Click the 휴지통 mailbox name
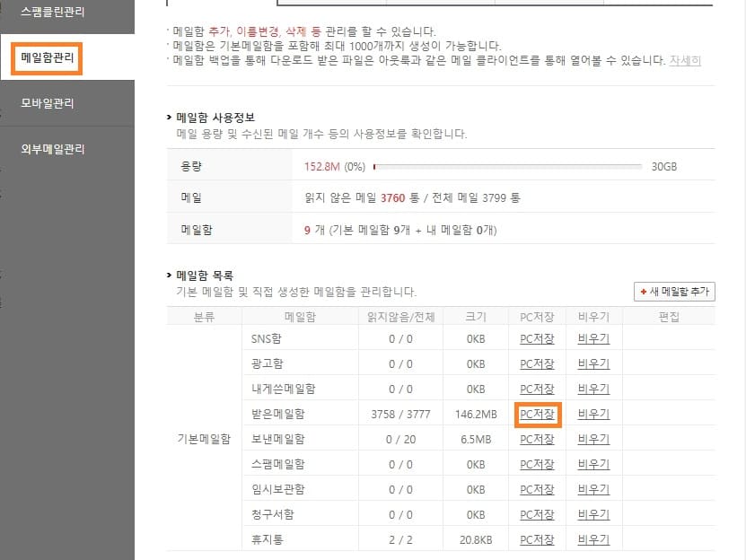This screenshot has height=560, width=746. point(268,540)
